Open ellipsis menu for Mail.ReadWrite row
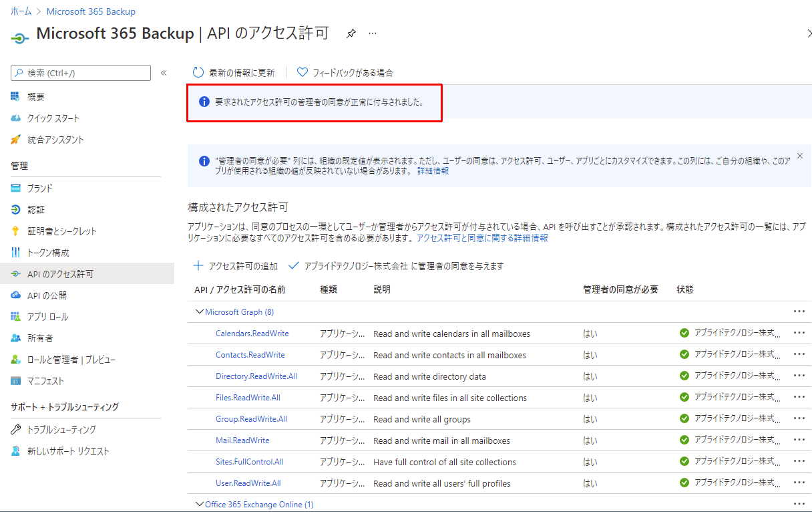812x512 pixels. 799,440
